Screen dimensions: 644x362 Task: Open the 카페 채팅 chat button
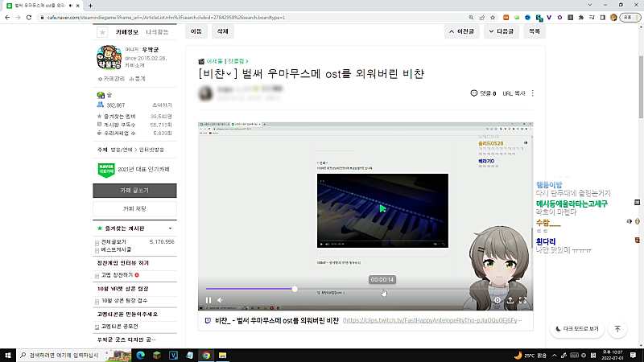[134, 208]
